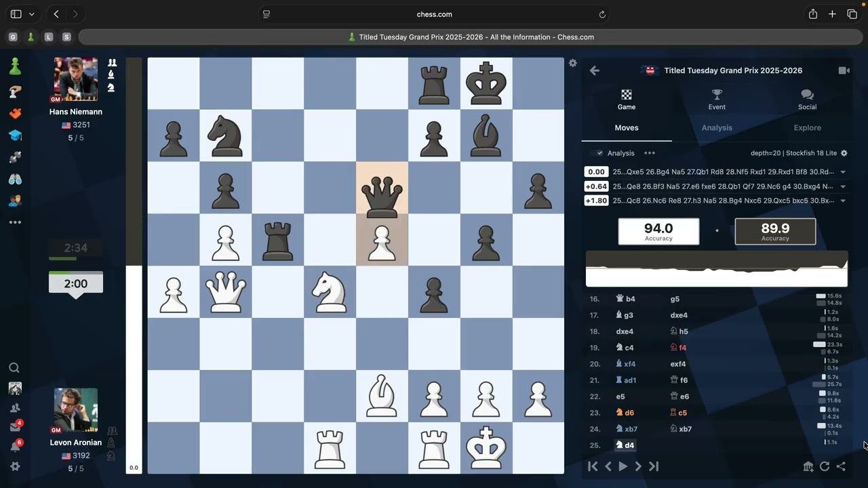
Task: Click the evaluation graph
Action: pyautogui.click(x=717, y=269)
